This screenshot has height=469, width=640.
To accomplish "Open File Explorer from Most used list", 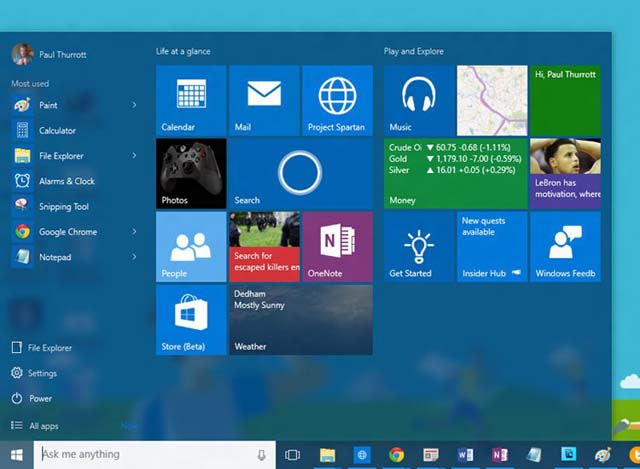I will 76,156.
